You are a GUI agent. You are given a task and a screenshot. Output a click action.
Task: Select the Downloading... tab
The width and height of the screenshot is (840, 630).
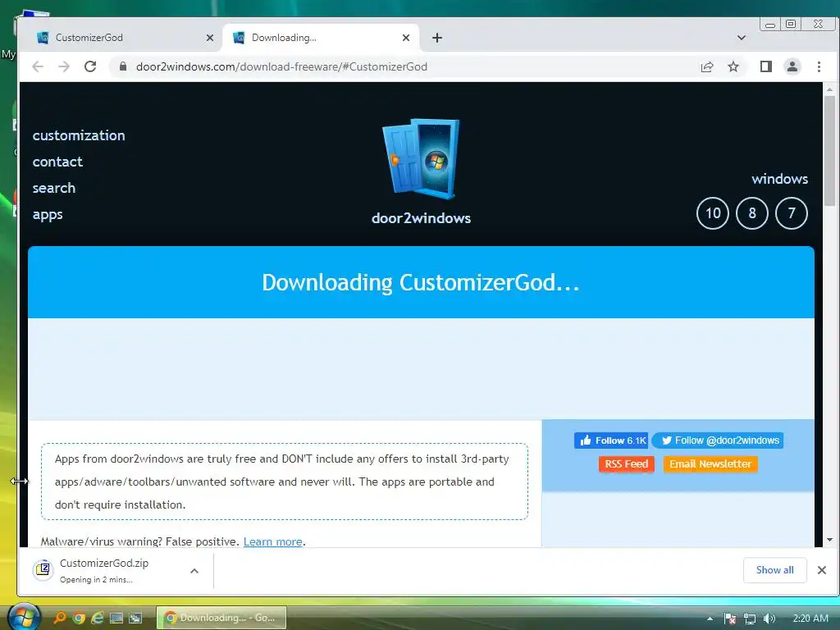click(321, 38)
